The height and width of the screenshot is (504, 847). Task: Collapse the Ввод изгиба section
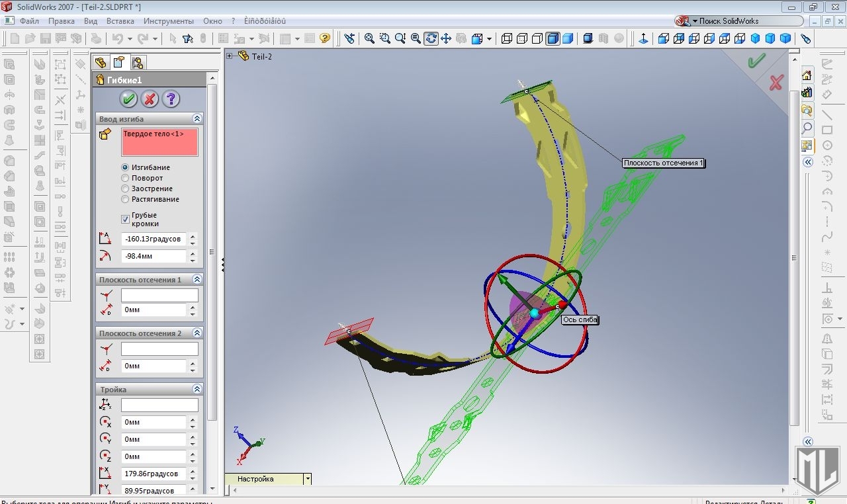tap(197, 118)
